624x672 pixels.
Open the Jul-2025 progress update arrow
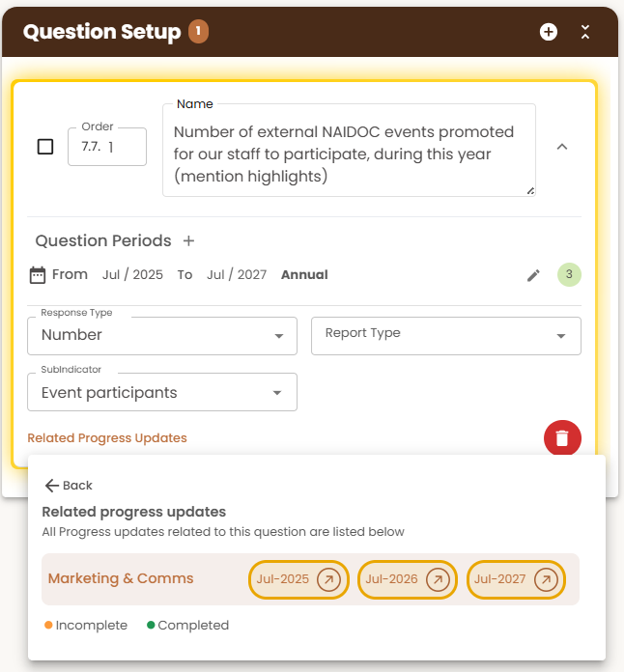pos(328,580)
